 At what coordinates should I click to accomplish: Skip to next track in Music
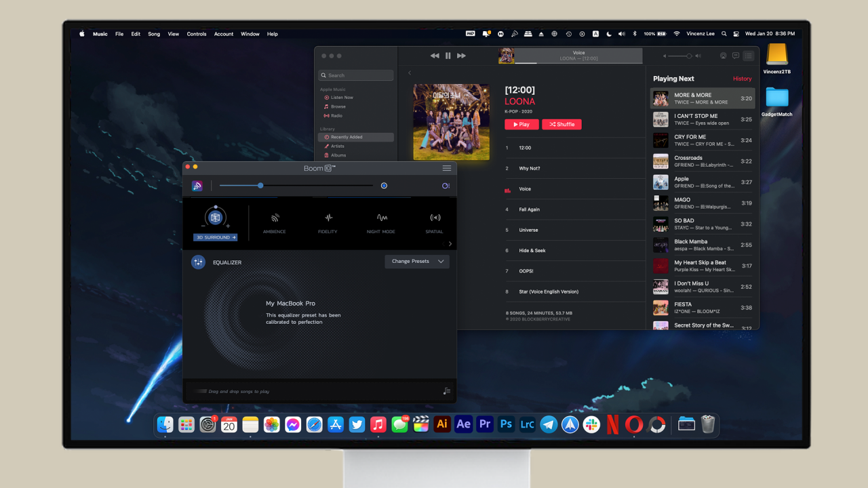461,56
